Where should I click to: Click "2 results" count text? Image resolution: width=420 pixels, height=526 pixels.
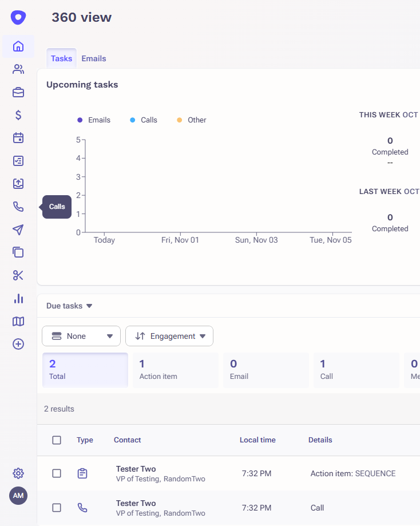(59, 409)
